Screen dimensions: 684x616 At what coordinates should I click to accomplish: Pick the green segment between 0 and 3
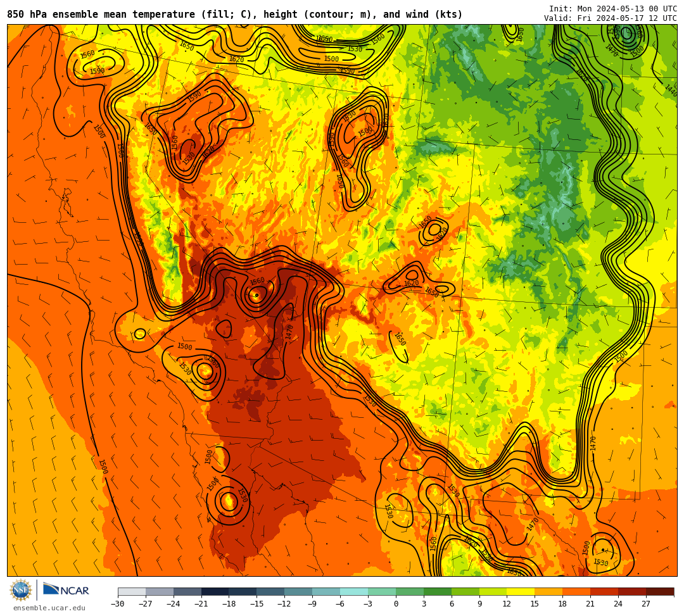[410, 591]
